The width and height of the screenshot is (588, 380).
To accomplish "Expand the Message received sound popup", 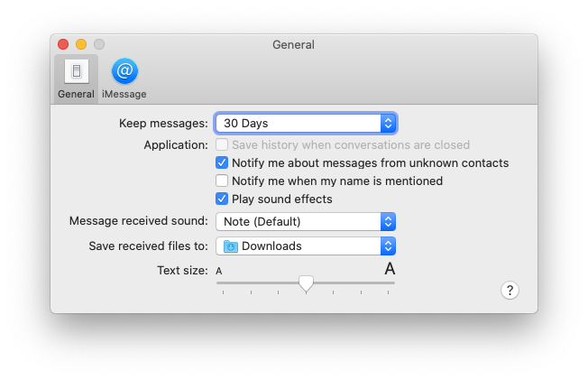I will [x=305, y=221].
